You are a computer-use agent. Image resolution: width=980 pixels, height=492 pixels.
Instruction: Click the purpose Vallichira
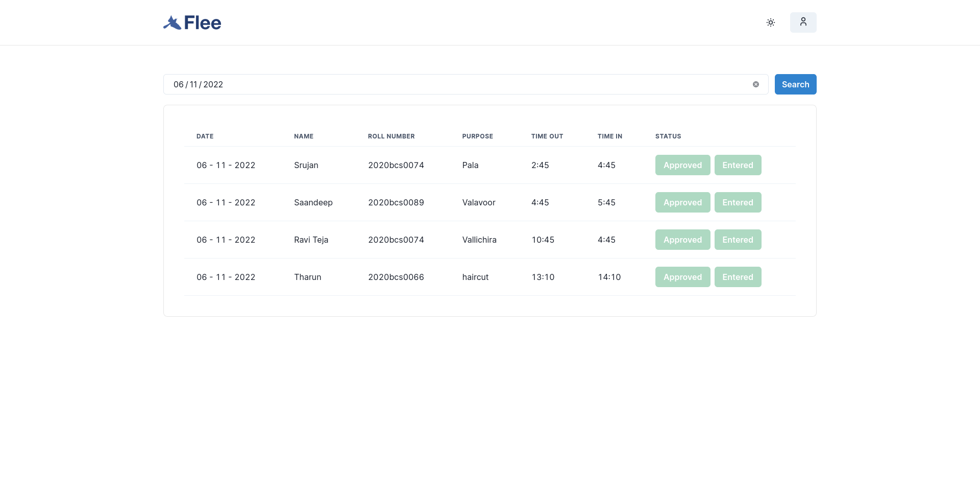tap(479, 240)
